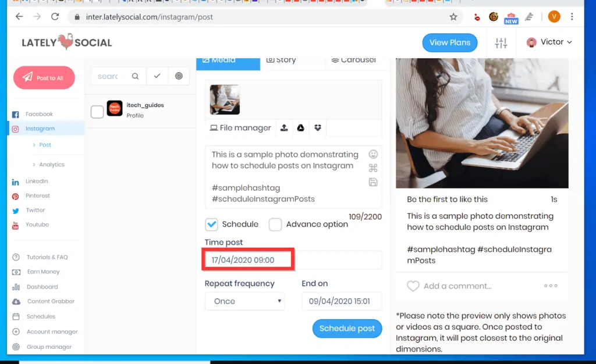The width and height of the screenshot is (596, 364).
Task: Import media from Dropbox
Action: click(317, 128)
